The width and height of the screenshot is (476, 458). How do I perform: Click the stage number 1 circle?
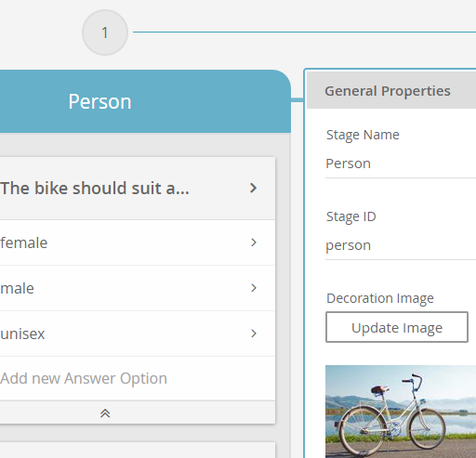point(105,33)
